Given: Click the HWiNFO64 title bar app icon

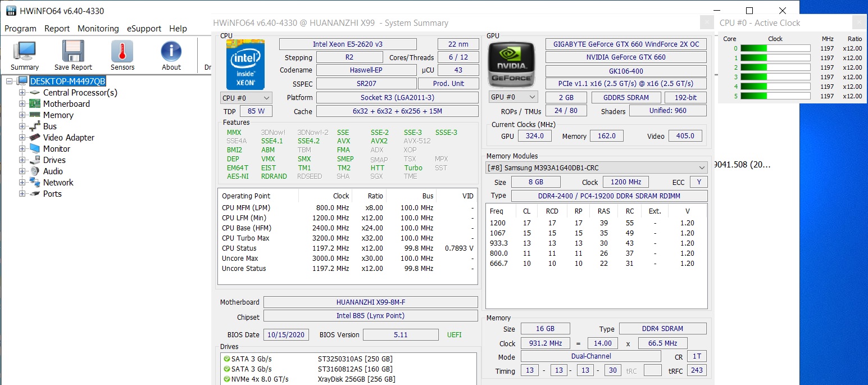Looking at the screenshot, I should click(x=11, y=11).
